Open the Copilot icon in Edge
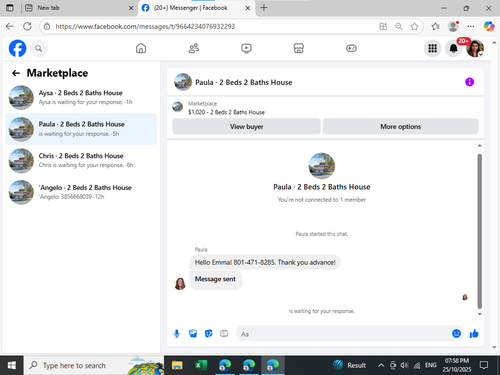 click(489, 26)
